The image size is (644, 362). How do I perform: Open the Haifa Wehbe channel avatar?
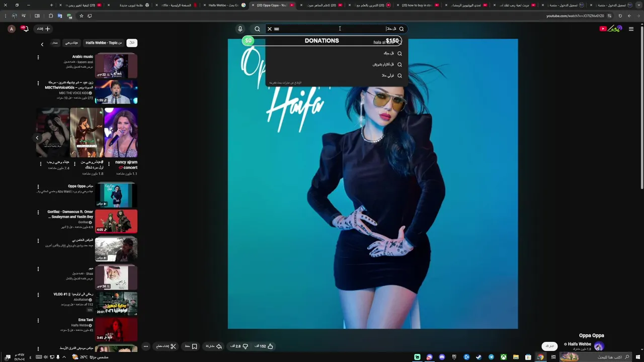(x=599, y=346)
